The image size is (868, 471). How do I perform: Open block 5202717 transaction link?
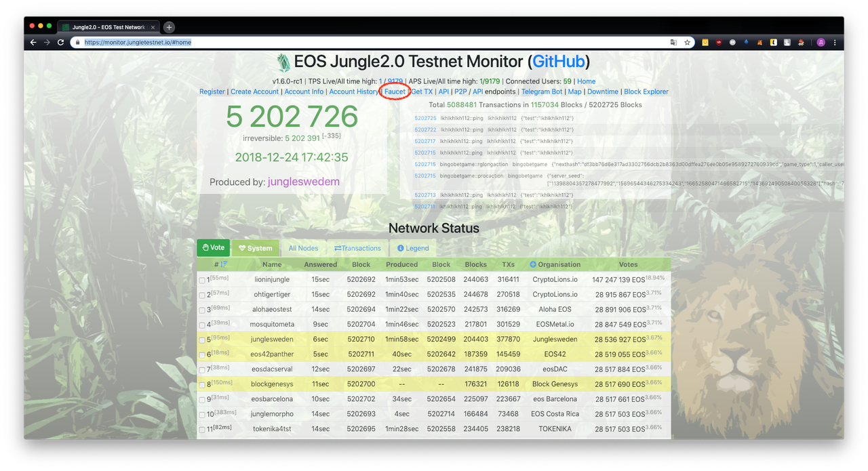[x=425, y=141]
